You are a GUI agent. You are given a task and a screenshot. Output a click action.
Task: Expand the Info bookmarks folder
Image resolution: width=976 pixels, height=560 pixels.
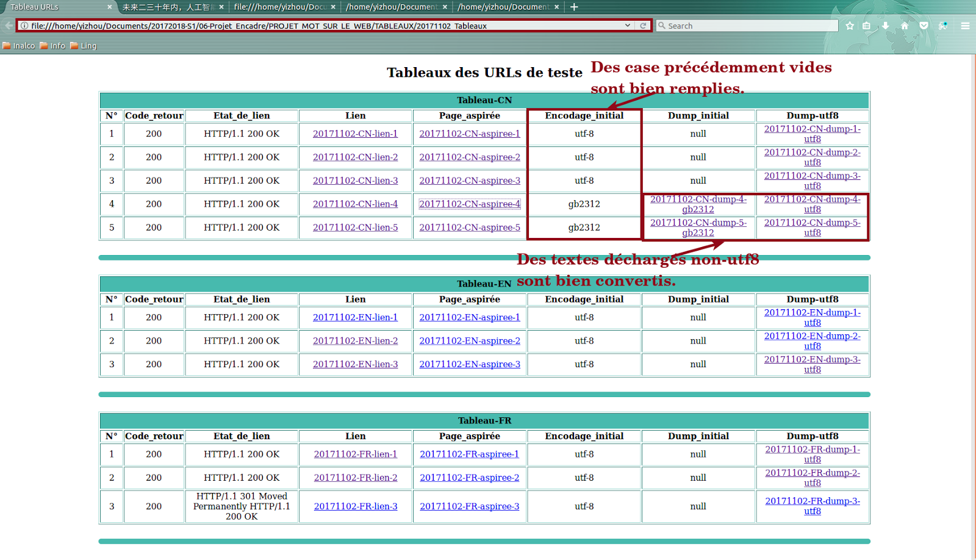[53, 45]
